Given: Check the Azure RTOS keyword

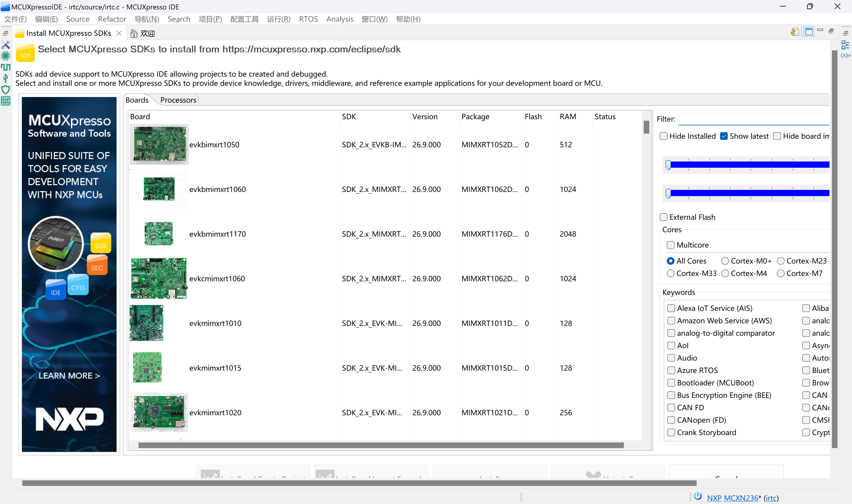Looking at the screenshot, I should point(671,370).
